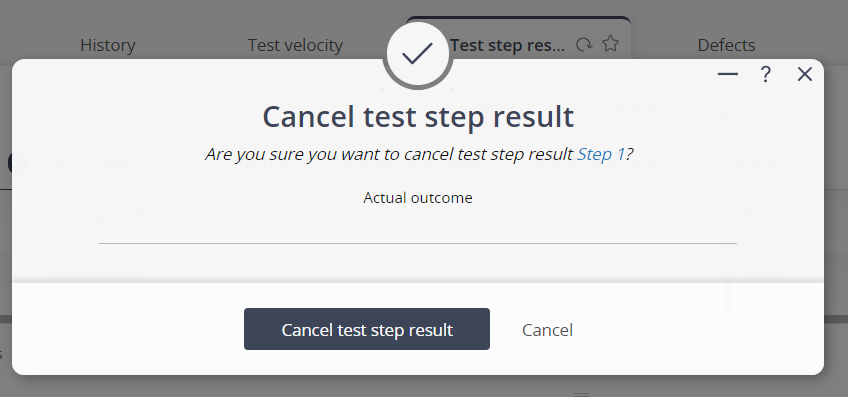848x397 pixels.
Task: Open the Test velocity tab
Action: point(295,45)
